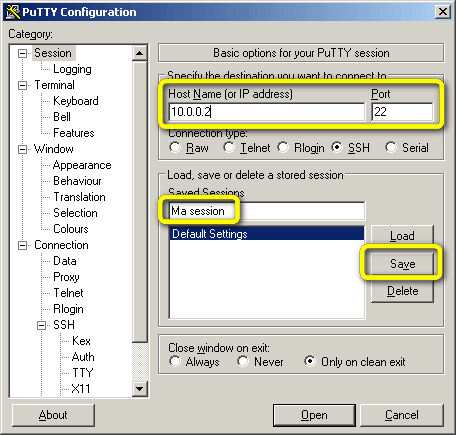Screen dimensions: 456x435
Task: Click the category tree scroll up arrow
Action: [140, 53]
